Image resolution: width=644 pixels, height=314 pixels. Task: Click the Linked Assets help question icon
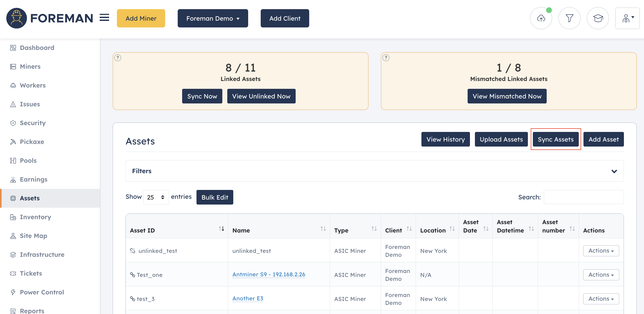(118, 58)
